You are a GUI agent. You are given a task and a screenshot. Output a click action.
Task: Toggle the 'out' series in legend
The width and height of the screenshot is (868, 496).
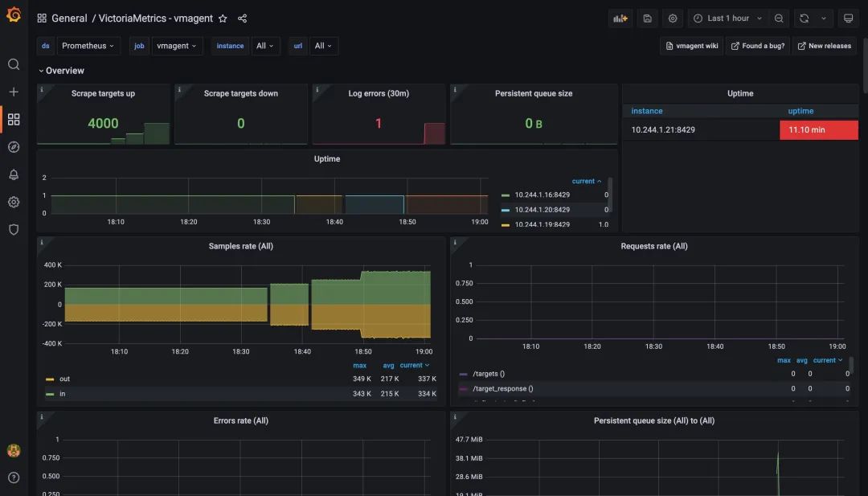pos(65,379)
